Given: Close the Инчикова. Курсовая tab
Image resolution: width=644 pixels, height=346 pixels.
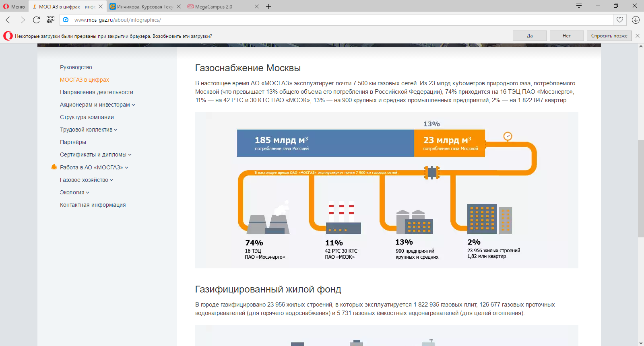Looking at the screenshot, I should [x=178, y=6].
